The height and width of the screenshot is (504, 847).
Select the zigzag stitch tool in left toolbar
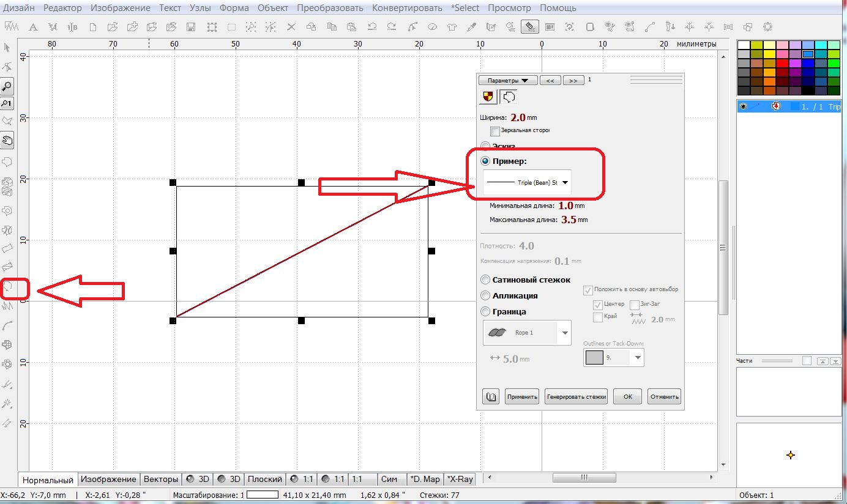(x=7, y=305)
